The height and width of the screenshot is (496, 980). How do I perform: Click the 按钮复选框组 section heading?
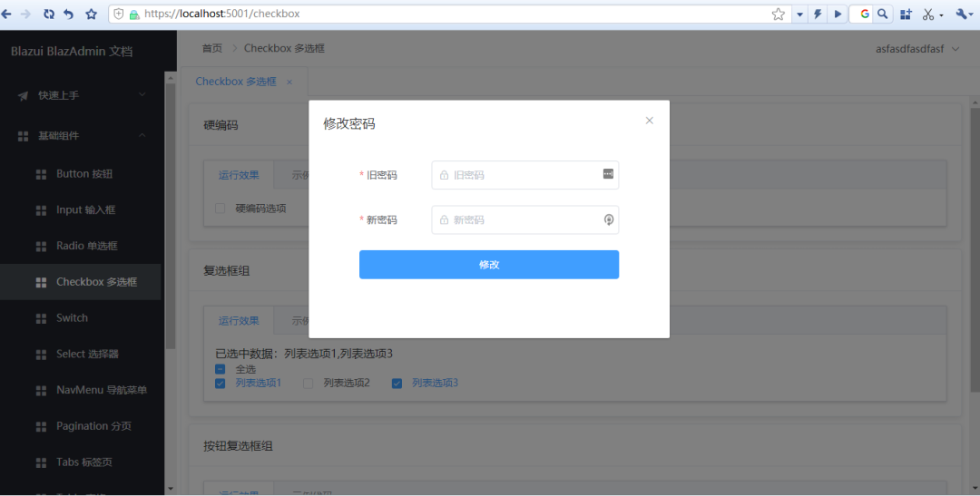pos(238,446)
